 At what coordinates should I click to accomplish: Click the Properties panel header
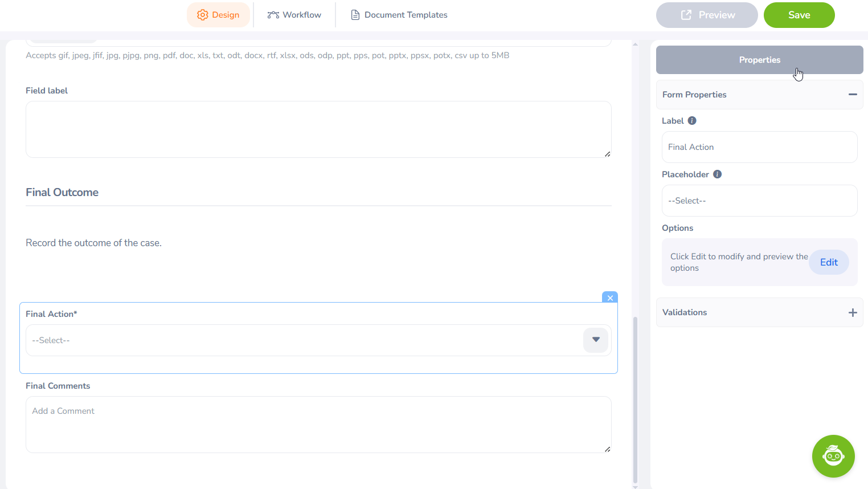[759, 60]
